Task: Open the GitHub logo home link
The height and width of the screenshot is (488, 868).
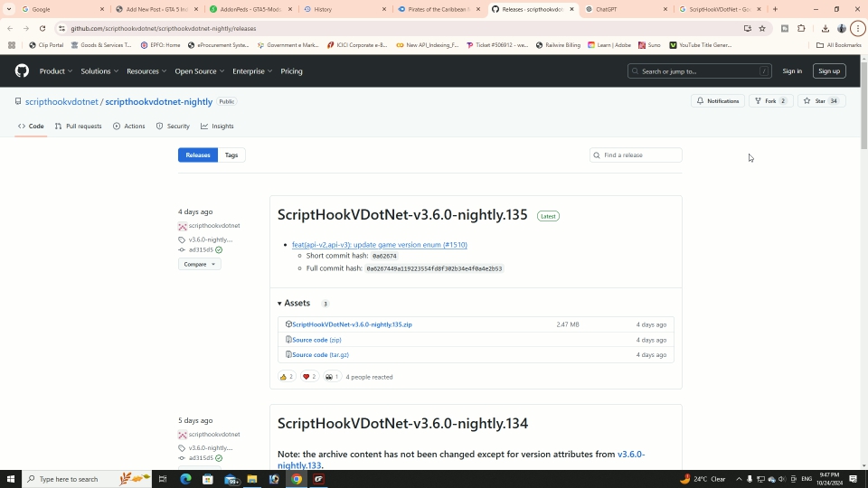Action: (x=22, y=70)
